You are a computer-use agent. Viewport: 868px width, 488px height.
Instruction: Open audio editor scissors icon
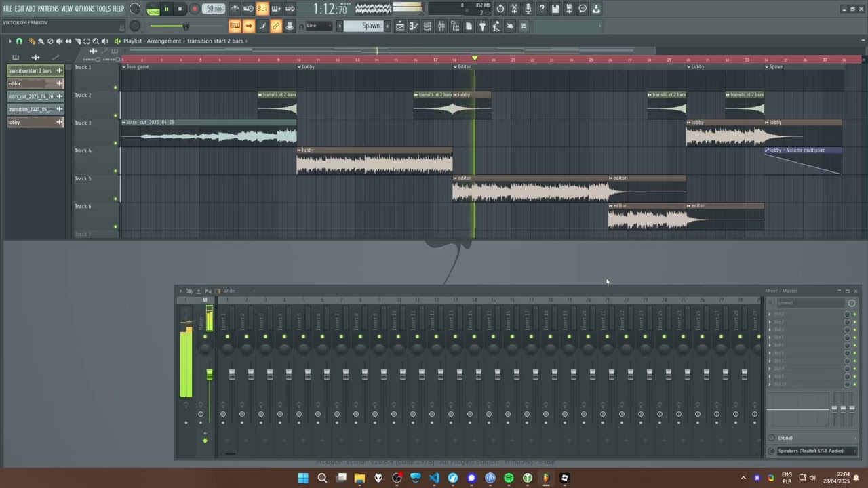(x=514, y=9)
